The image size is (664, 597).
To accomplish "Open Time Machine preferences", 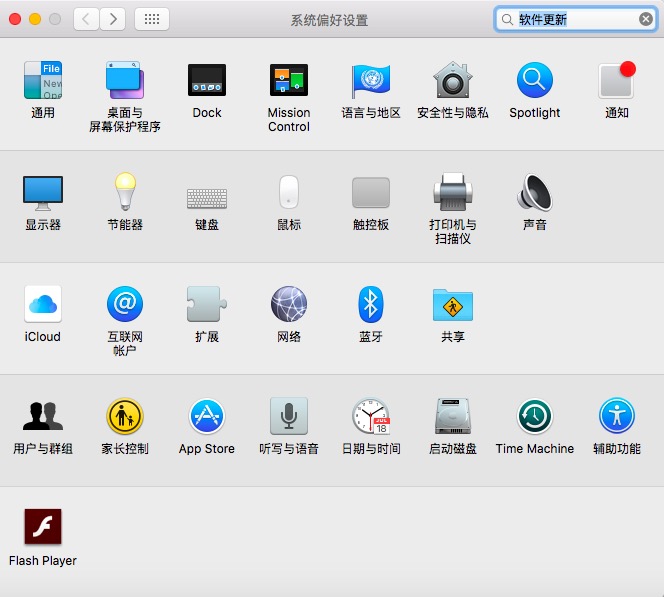I will [x=535, y=417].
